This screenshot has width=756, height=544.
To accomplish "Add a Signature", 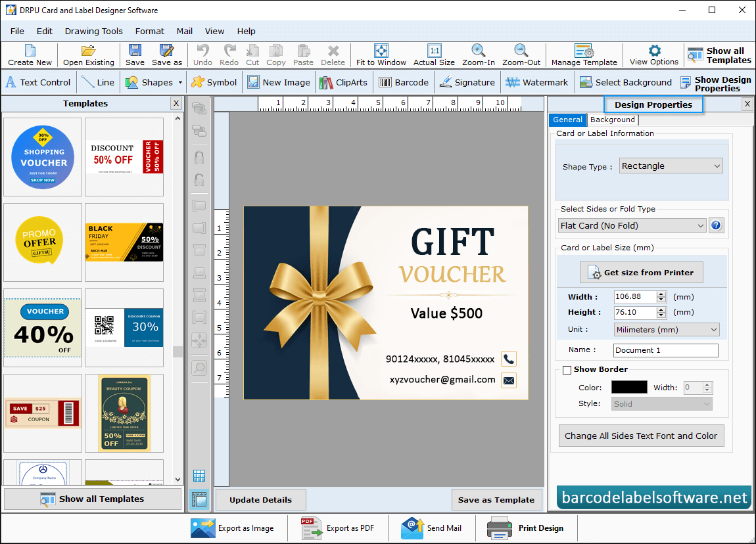I will pos(467,82).
